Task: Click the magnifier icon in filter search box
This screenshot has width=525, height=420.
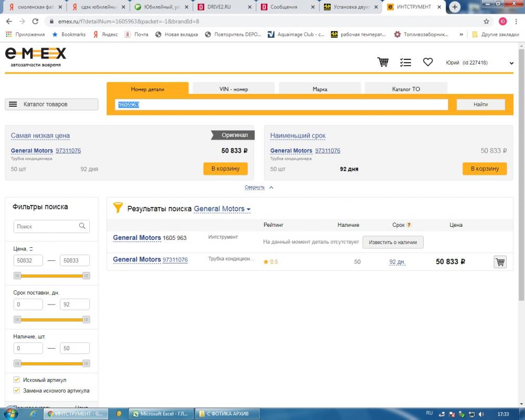Action: (82, 226)
